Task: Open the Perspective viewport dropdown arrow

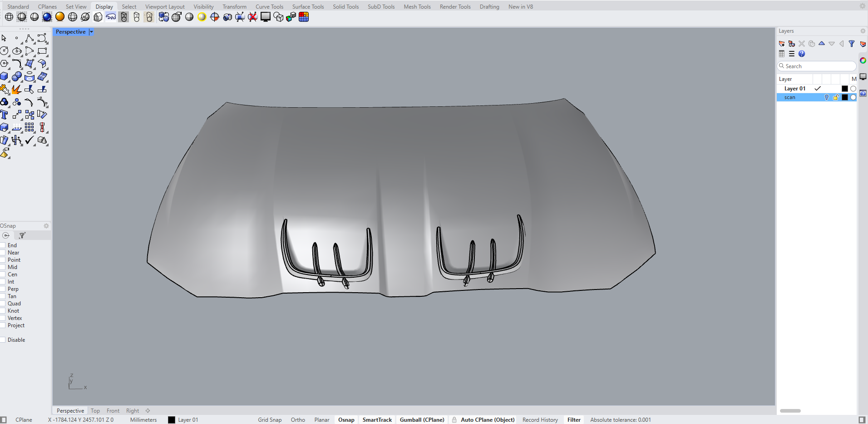Action: tap(91, 32)
